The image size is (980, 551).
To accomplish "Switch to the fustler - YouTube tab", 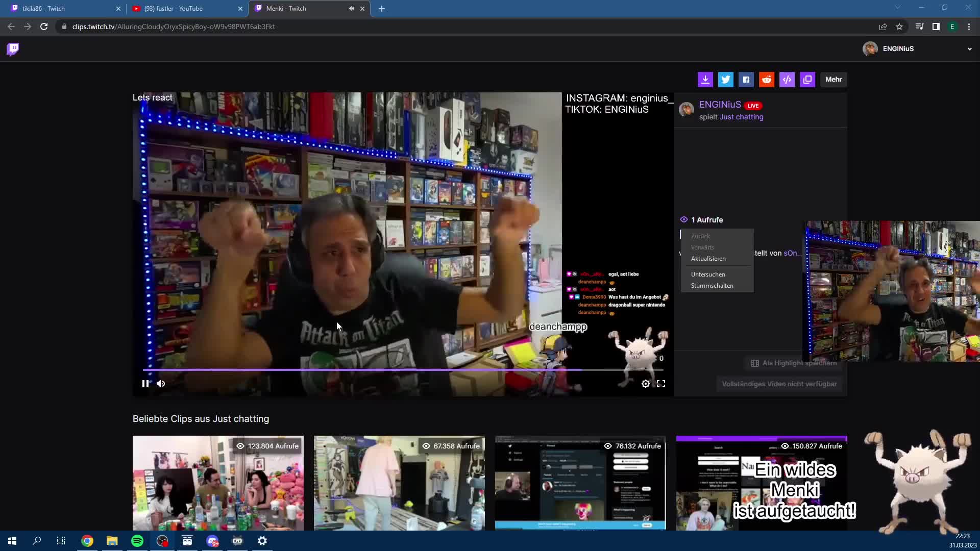I will click(186, 9).
